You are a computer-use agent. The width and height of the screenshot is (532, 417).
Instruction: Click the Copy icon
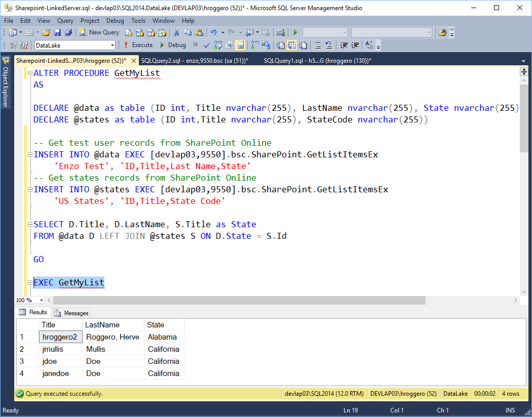(x=187, y=32)
